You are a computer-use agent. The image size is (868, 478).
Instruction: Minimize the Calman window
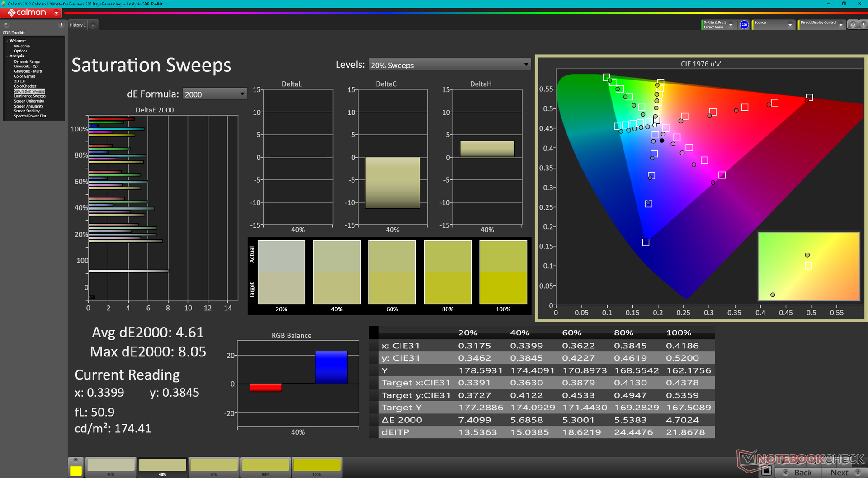tap(828, 4)
